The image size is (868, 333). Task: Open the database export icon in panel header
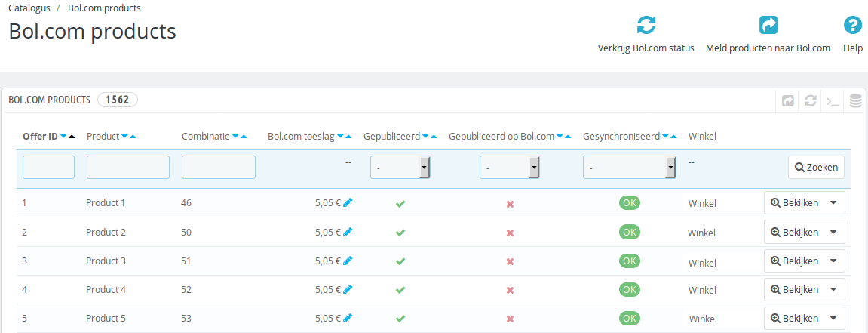pos(856,101)
